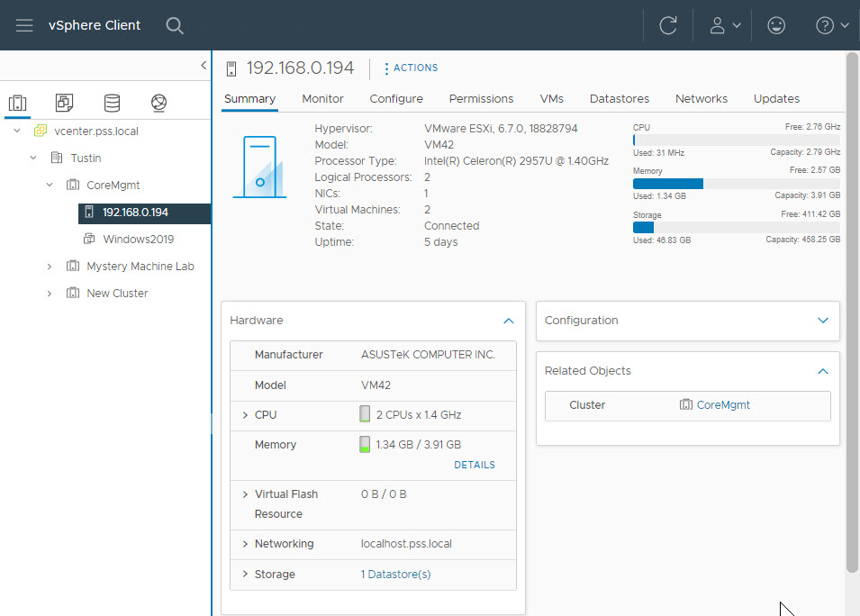Click the ASUSTeK COMPUTER INC. manufacturer value
The width and height of the screenshot is (860, 616).
coord(428,355)
